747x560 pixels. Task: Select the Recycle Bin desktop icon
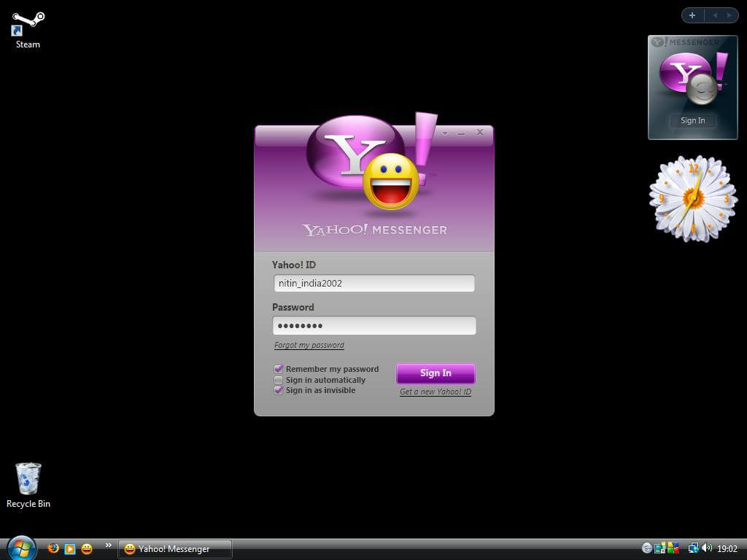pyautogui.click(x=28, y=480)
